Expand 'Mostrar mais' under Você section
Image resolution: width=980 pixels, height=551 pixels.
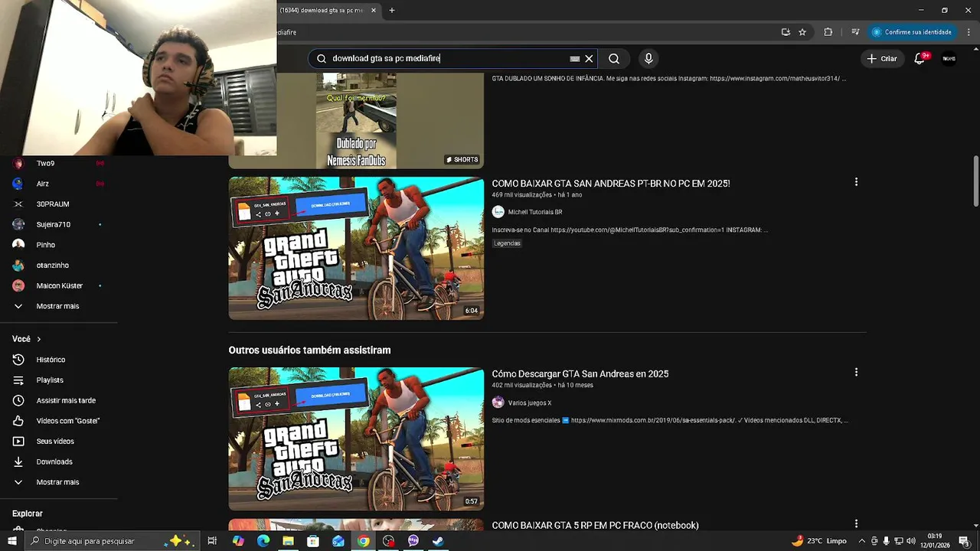(59, 482)
